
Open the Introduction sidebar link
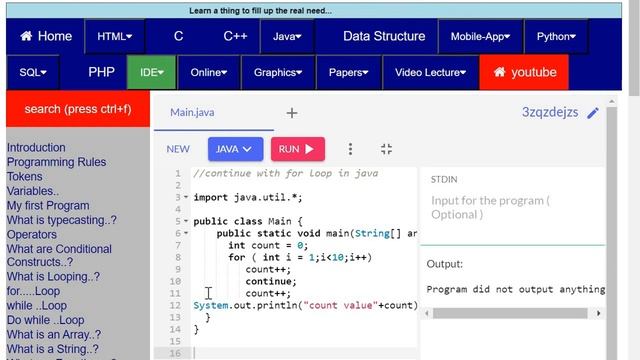tap(36, 147)
